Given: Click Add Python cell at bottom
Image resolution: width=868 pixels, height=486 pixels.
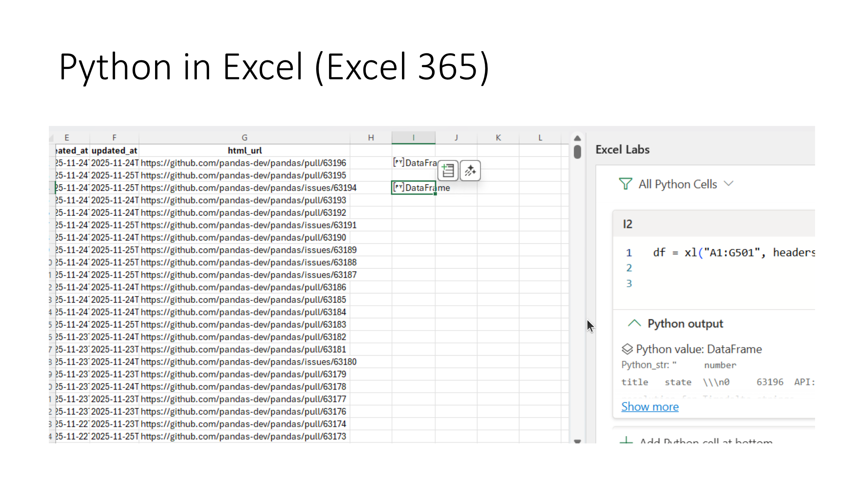Looking at the screenshot, I should (705, 441).
